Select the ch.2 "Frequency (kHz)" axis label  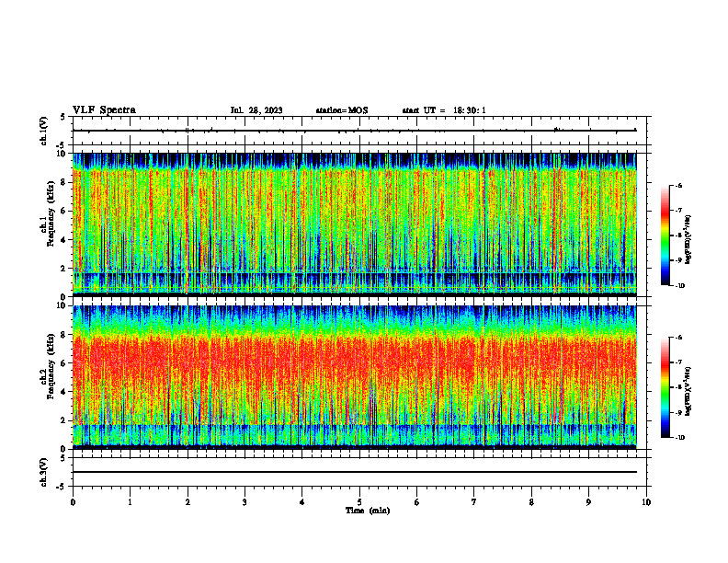coord(51,366)
